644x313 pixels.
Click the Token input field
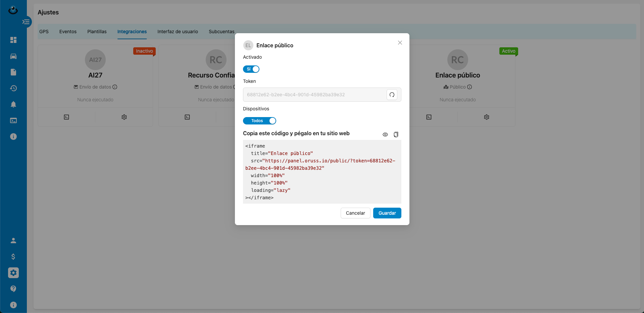click(x=314, y=95)
